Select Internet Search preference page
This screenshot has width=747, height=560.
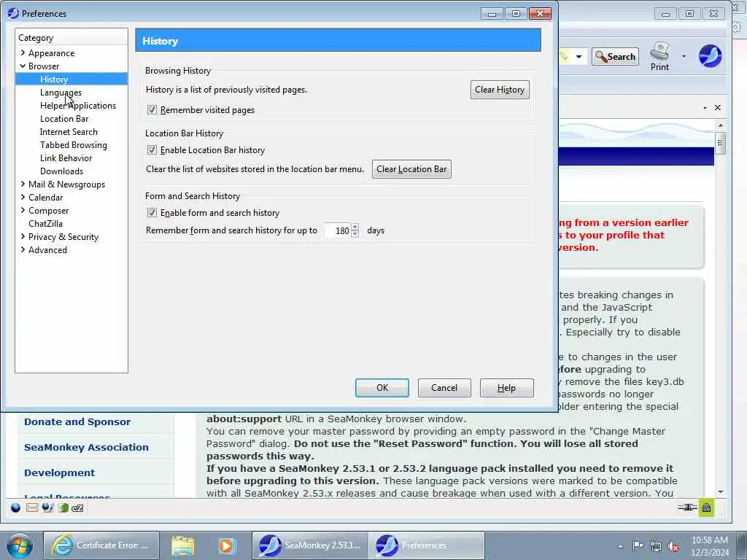tap(69, 132)
